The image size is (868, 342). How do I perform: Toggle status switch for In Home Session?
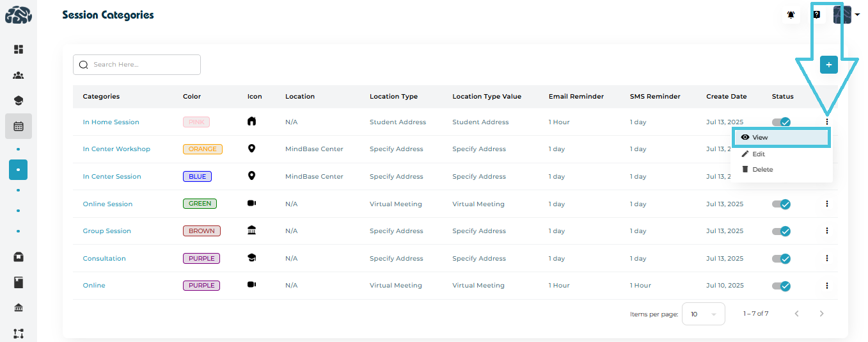coord(781,122)
